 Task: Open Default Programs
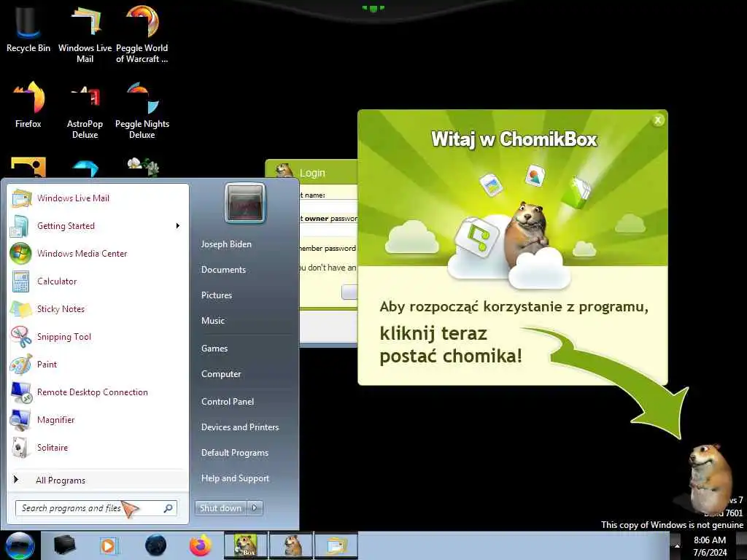[245, 453]
